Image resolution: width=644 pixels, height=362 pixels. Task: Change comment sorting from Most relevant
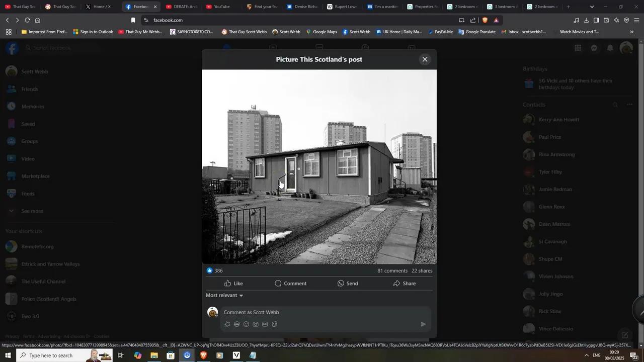tap(224, 295)
